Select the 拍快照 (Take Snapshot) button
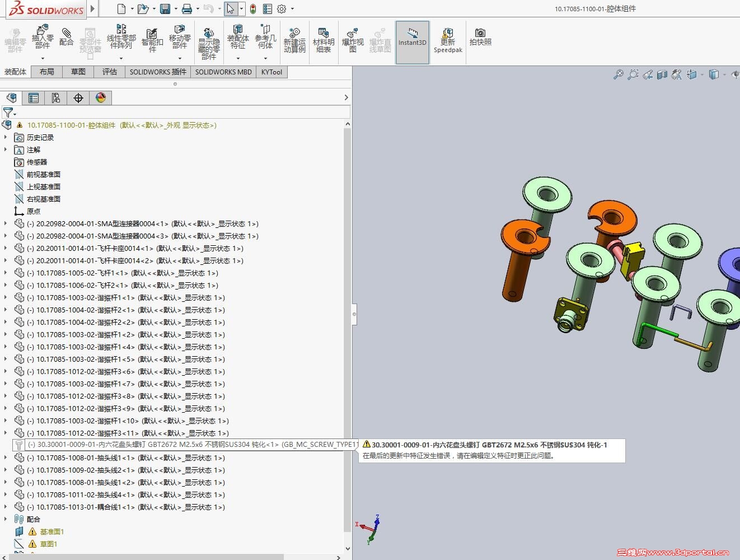Viewport: 740px width, 560px height. coord(480,39)
